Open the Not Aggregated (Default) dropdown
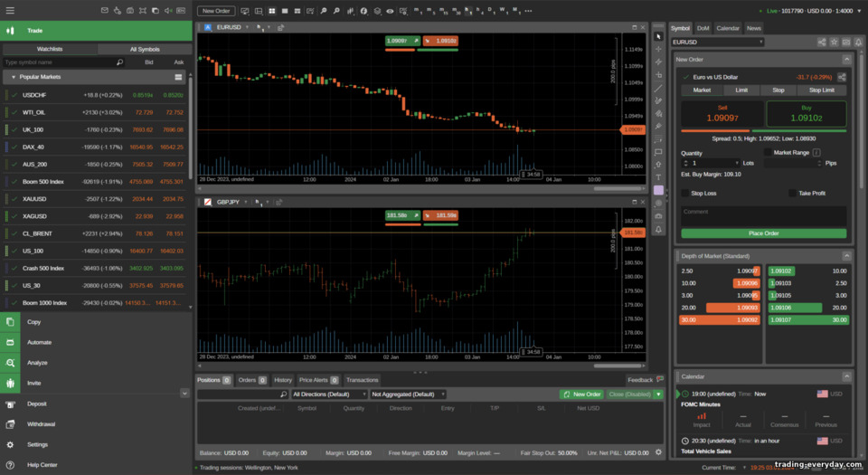The image size is (868, 475). pyautogui.click(x=409, y=394)
